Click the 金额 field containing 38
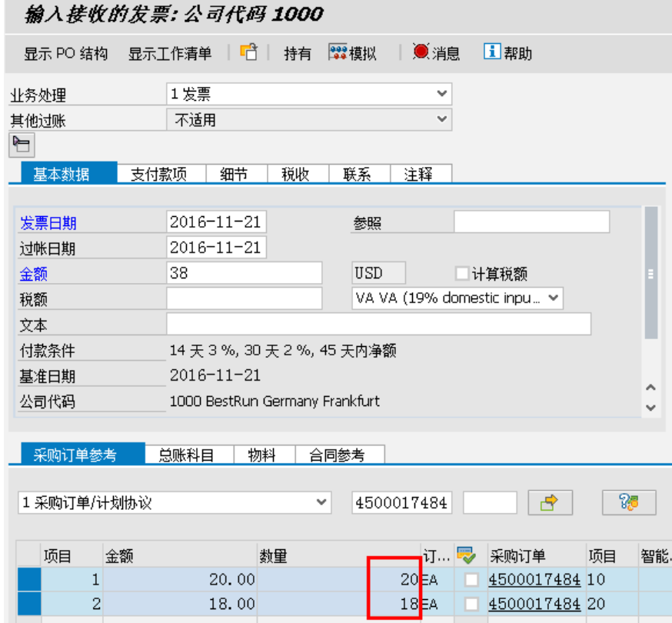Image resolution: width=672 pixels, height=623 pixels. pos(245,273)
